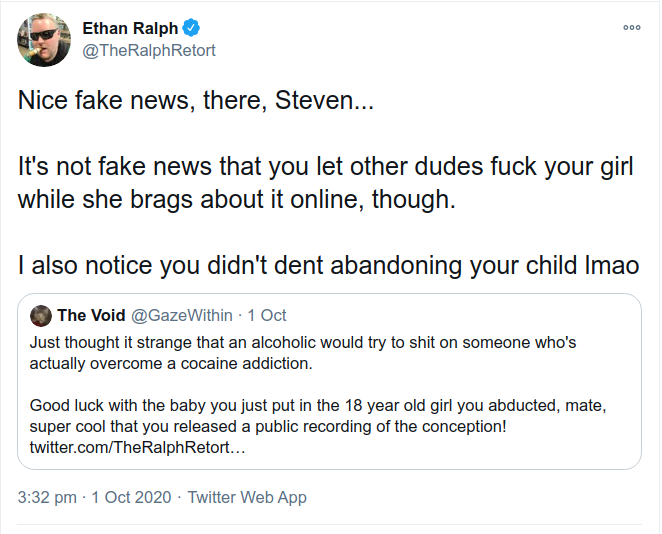Click the 'Nice fake news, there, Steven...' text
The image size is (662, 534).
click(x=196, y=100)
